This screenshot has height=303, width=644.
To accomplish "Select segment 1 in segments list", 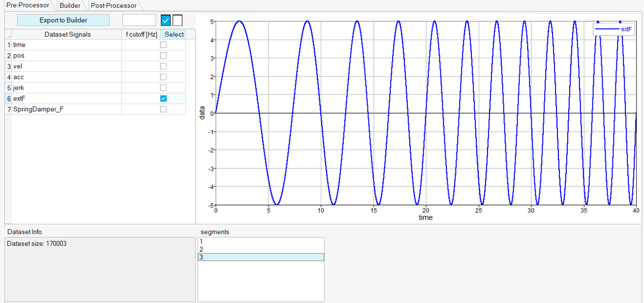I will point(261,242).
